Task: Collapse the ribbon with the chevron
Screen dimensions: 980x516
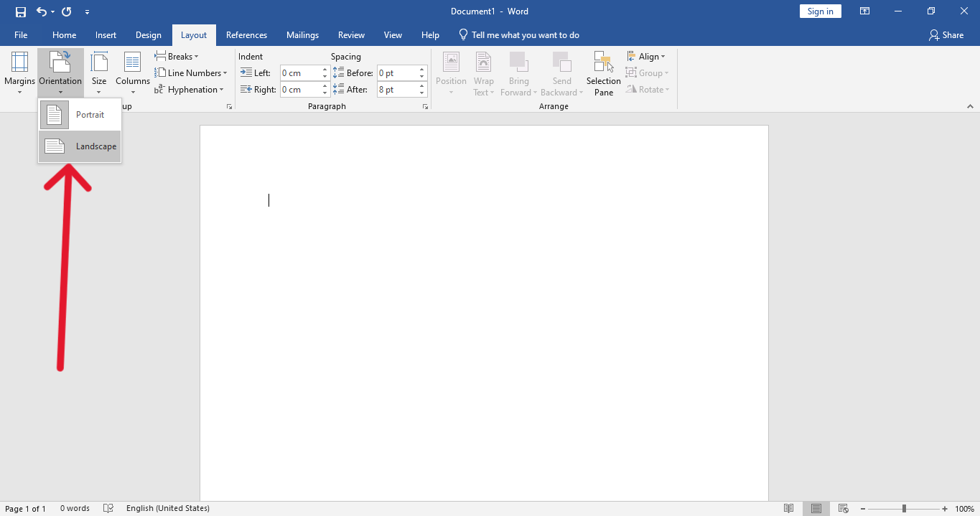Action: (x=970, y=106)
